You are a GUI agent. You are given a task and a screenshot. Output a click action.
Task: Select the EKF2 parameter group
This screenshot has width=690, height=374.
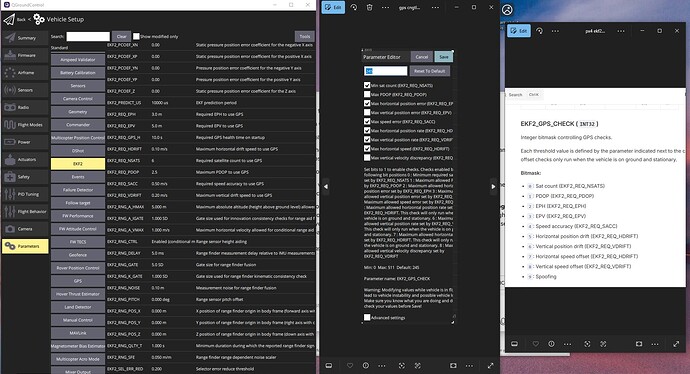78,164
